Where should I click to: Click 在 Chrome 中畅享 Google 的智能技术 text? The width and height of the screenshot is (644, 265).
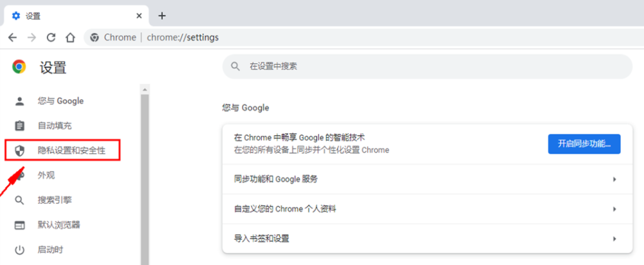[x=300, y=137]
